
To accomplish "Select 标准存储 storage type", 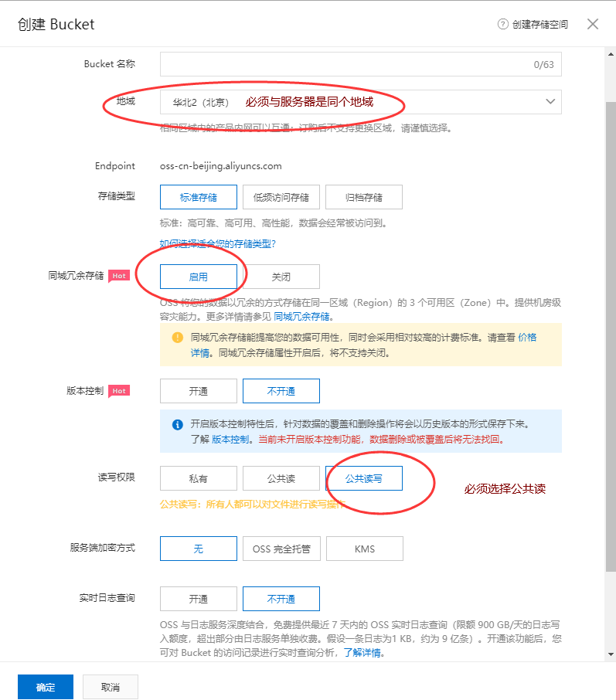I will [x=199, y=197].
